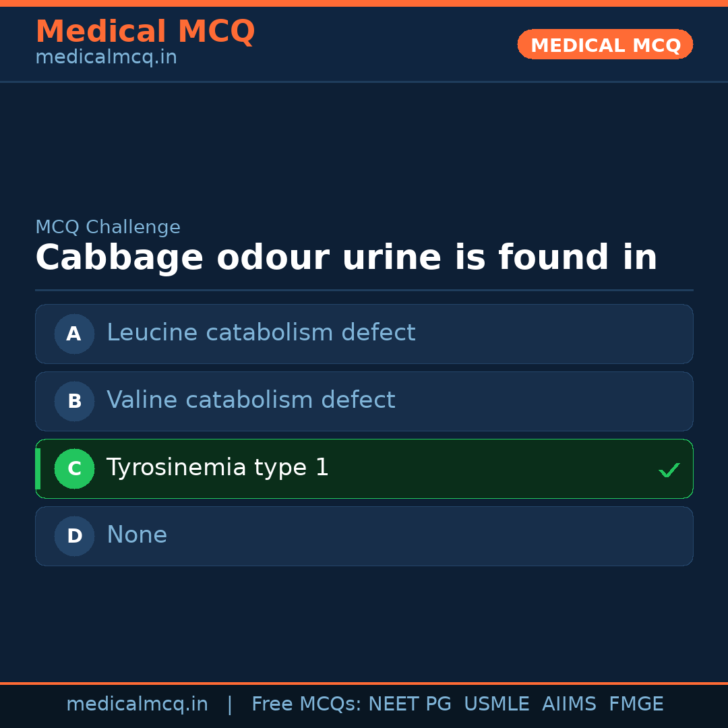
Task: Click the letter B circle icon
Action: coord(74,401)
